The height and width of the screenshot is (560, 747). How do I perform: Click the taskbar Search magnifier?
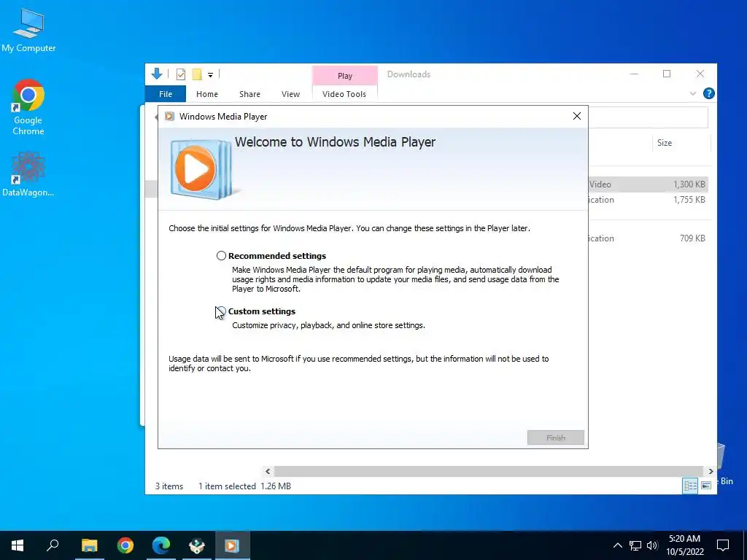click(53, 545)
